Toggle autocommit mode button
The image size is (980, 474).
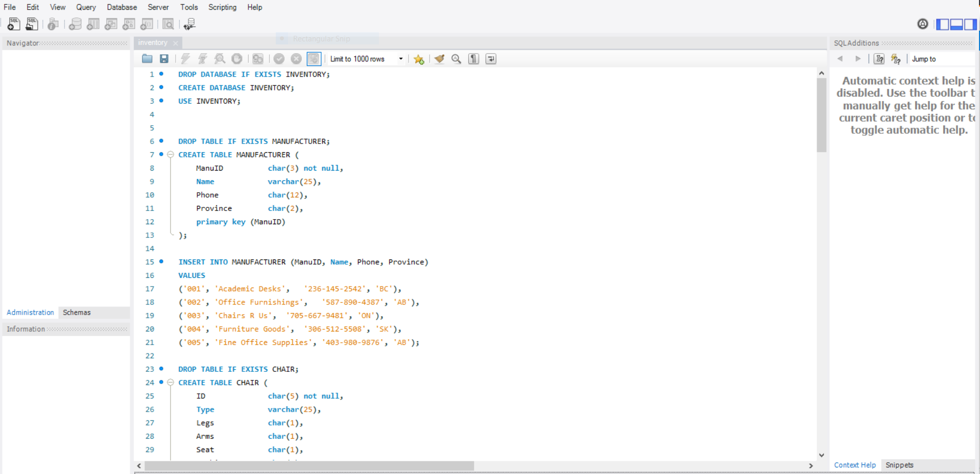[x=314, y=59]
